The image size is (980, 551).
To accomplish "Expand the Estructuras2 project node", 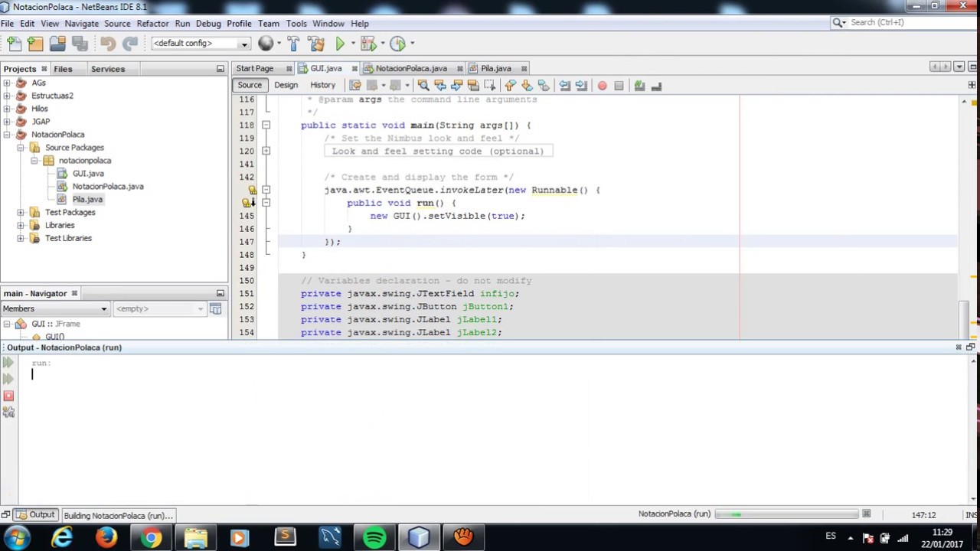I will tap(7, 96).
